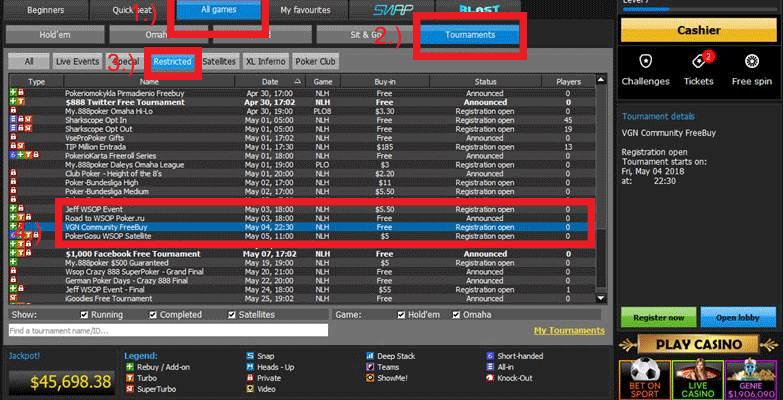Focus the Find a tournament search field
The image size is (783, 400).
(x=168, y=331)
